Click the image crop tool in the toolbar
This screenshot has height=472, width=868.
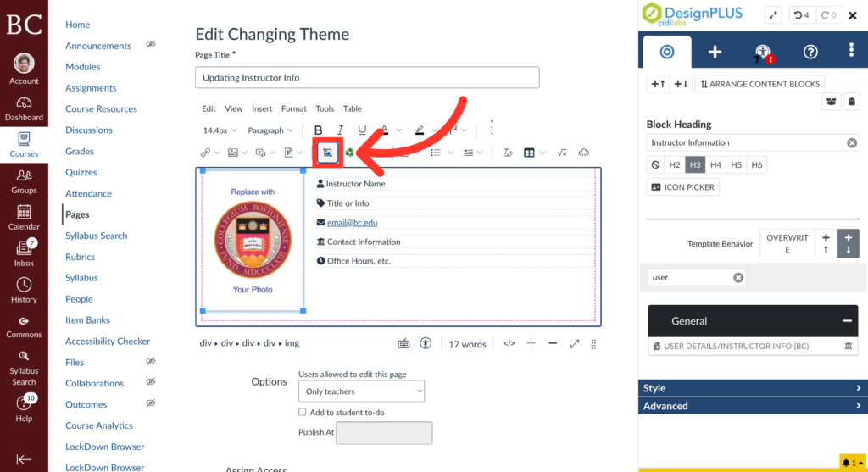click(327, 153)
